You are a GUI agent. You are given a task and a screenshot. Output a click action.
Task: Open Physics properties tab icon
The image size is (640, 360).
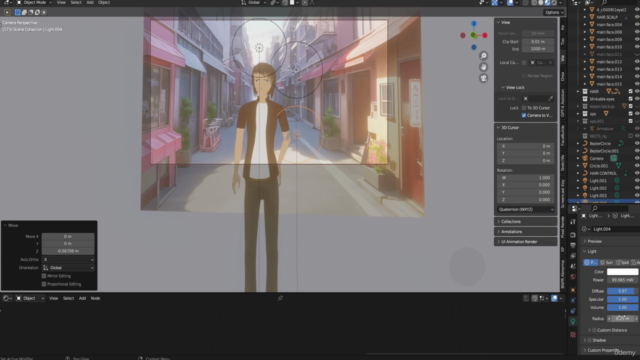pos(573,300)
